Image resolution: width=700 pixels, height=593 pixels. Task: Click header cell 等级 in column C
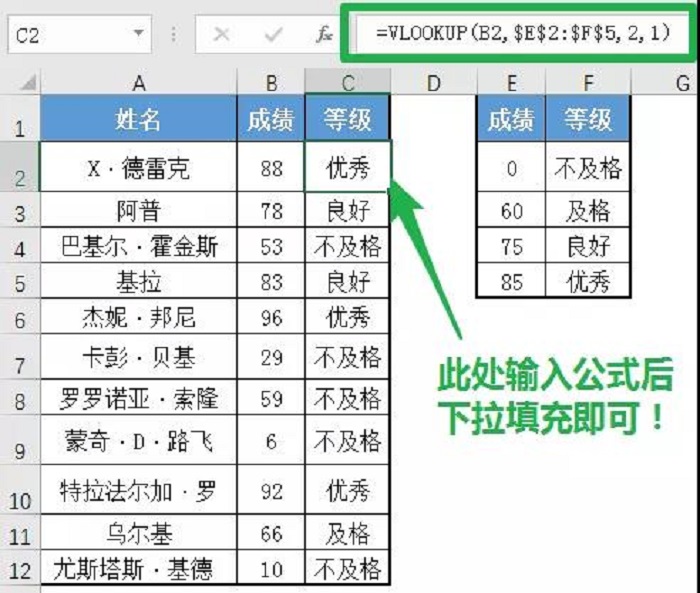click(347, 118)
